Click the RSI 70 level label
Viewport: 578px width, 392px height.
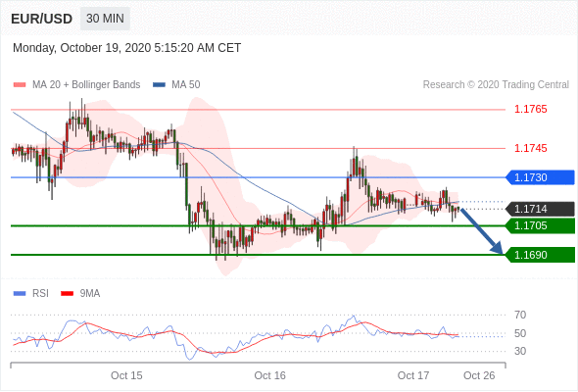pyautogui.click(x=520, y=315)
